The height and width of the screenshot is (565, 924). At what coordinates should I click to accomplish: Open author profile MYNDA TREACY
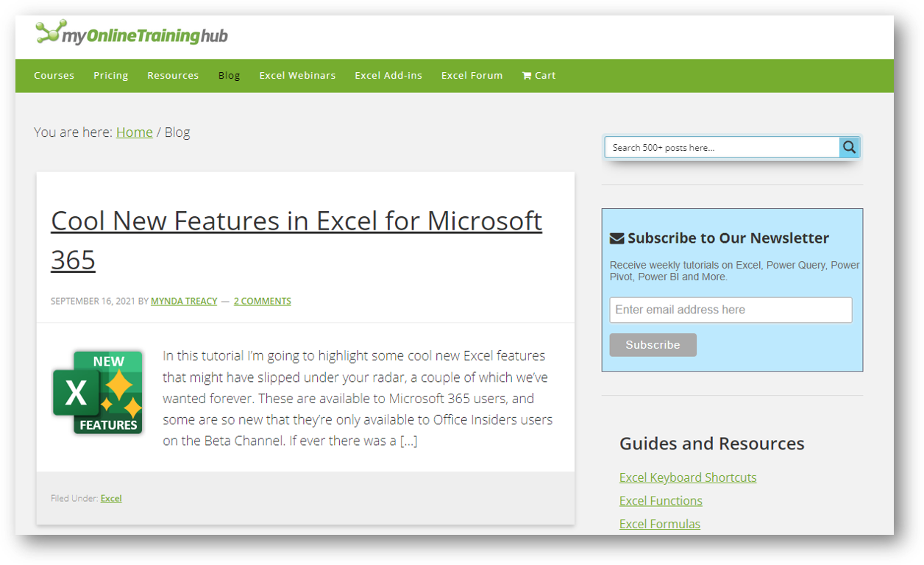[184, 301]
